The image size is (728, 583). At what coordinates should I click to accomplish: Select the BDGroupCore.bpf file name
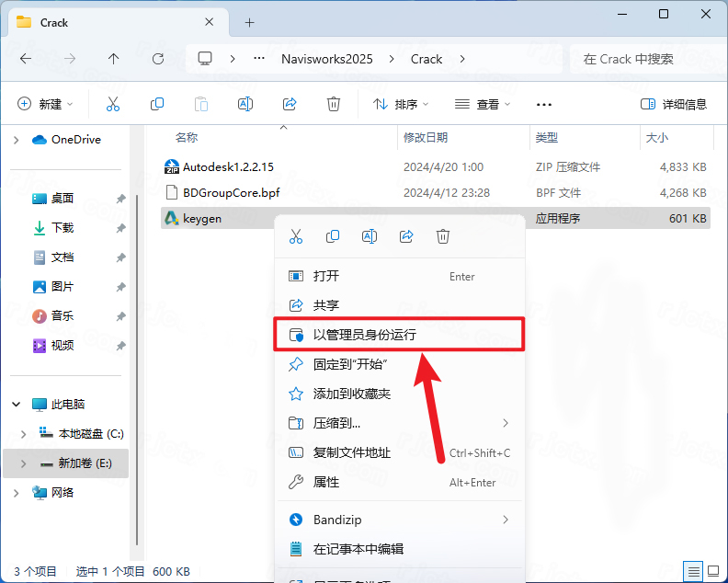pos(232,192)
